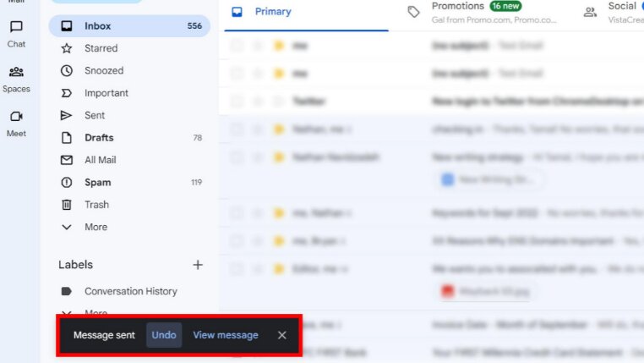
Task: Open Chat from the left rail
Action: pos(16,34)
